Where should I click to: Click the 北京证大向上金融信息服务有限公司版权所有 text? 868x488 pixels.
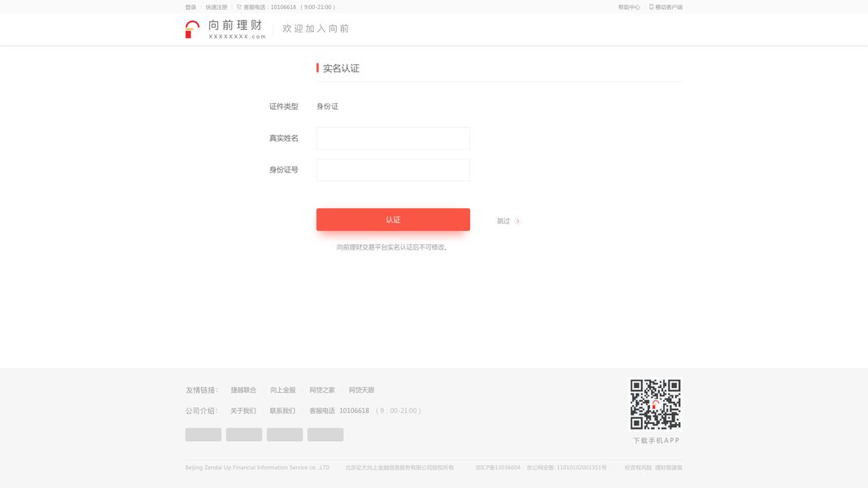tap(399, 468)
